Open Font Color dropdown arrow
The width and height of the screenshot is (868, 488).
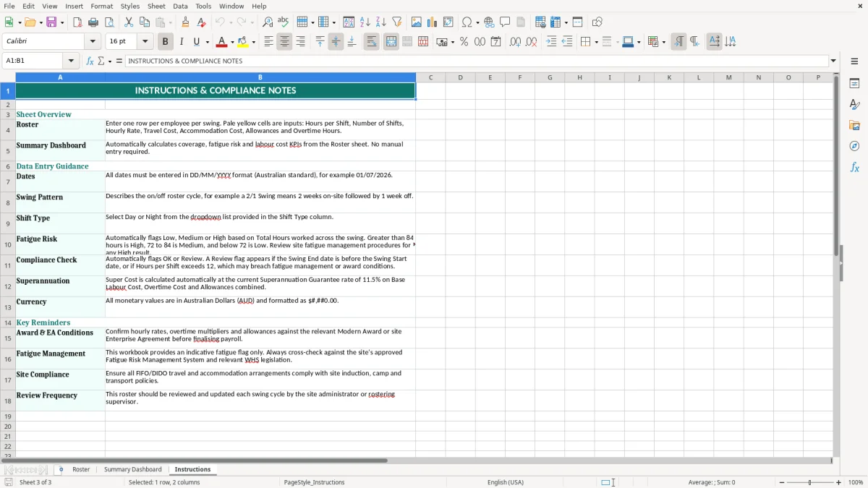point(232,42)
